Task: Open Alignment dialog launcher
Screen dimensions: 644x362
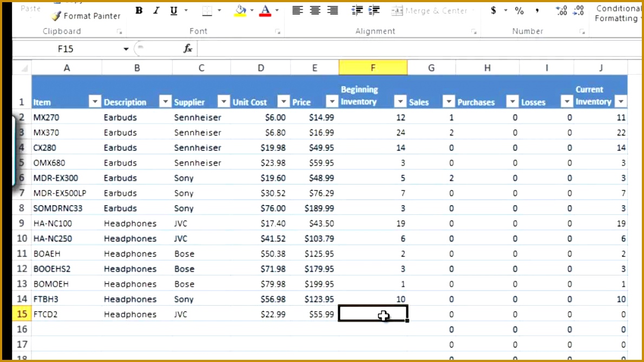Action: click(x=474, y=31)
